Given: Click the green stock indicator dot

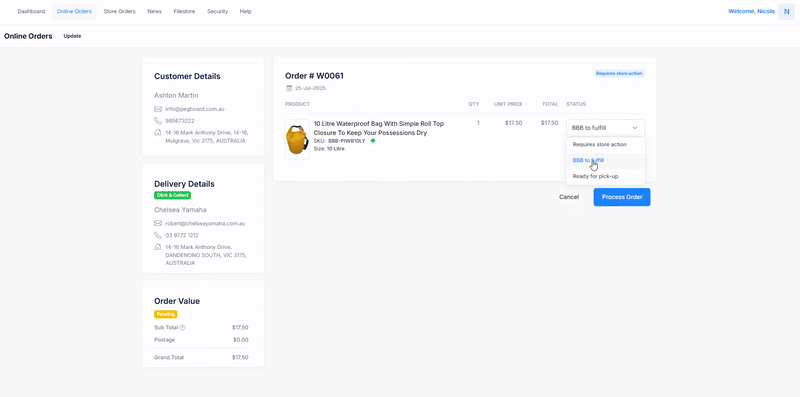Looking at the screenshot, I should coord(373,141).
